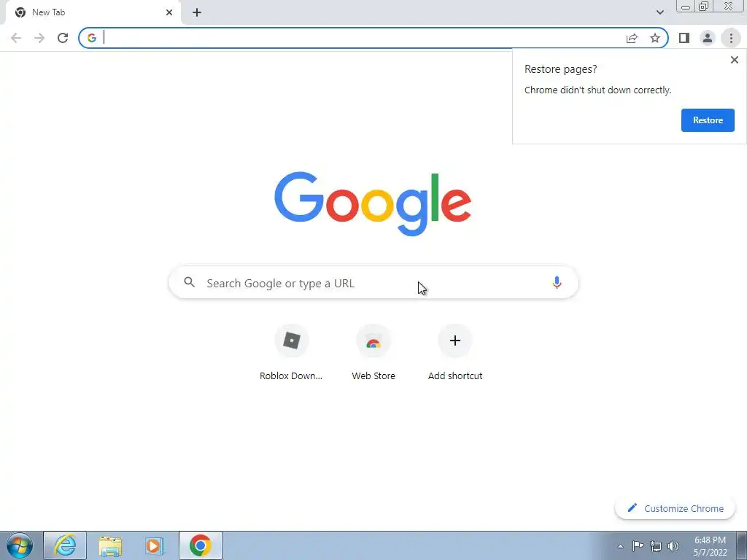Open the volume speaker icon
This screenshot has width=747, height=560.
(673, 546)
